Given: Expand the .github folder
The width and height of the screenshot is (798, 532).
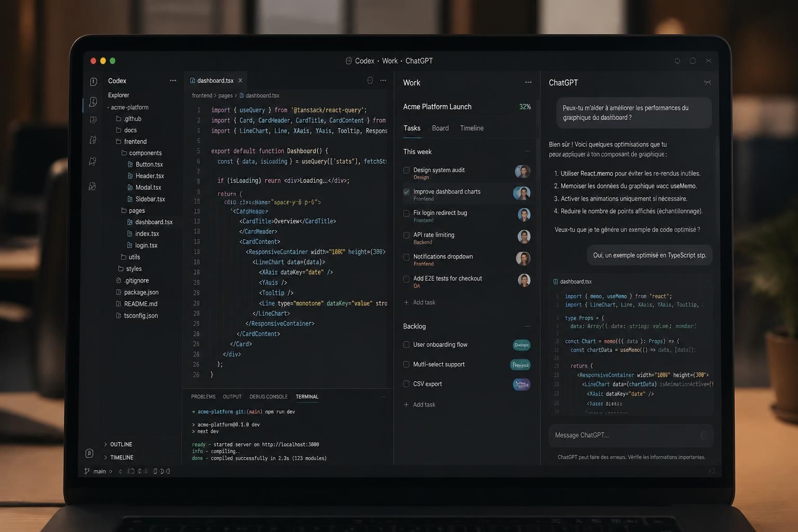Looking at the screenshot, I should pyautogui.click(x=128, y=119).
